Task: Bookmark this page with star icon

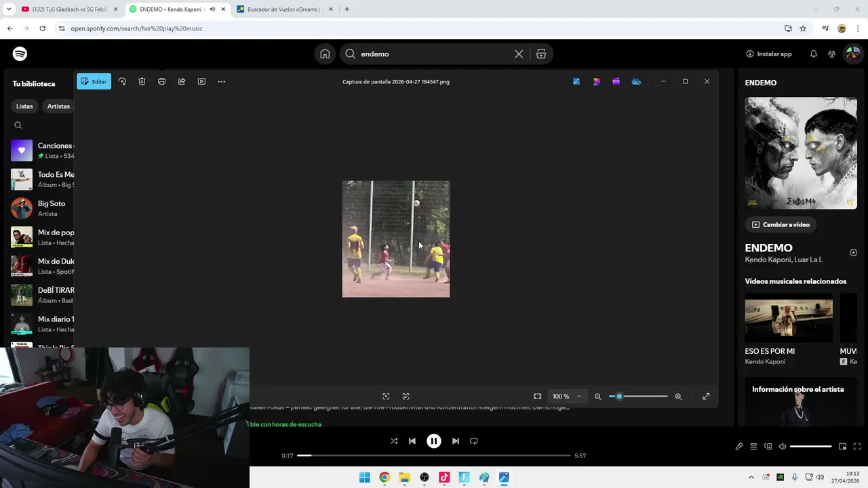Action: pos(803,28)
